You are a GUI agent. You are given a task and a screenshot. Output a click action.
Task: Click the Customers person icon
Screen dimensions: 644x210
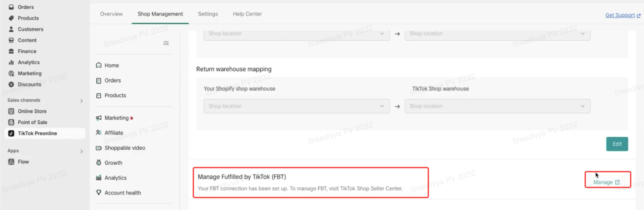(11, 29)
